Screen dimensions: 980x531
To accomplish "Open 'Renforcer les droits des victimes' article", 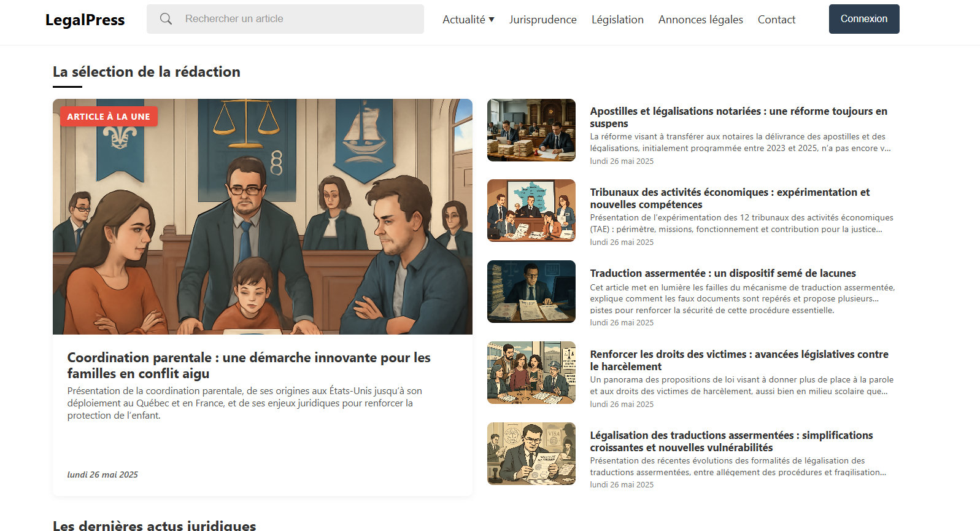I will tap(739, 360).
